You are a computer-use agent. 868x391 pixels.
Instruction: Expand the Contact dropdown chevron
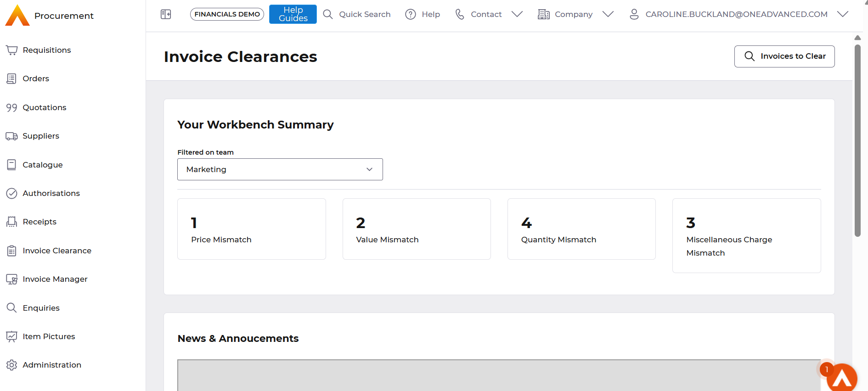click(517, 14)
